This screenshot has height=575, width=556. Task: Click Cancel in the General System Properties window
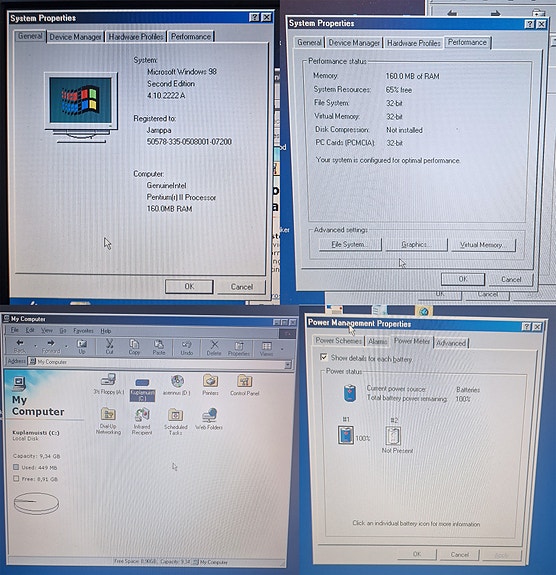click(x=242, y=287)
